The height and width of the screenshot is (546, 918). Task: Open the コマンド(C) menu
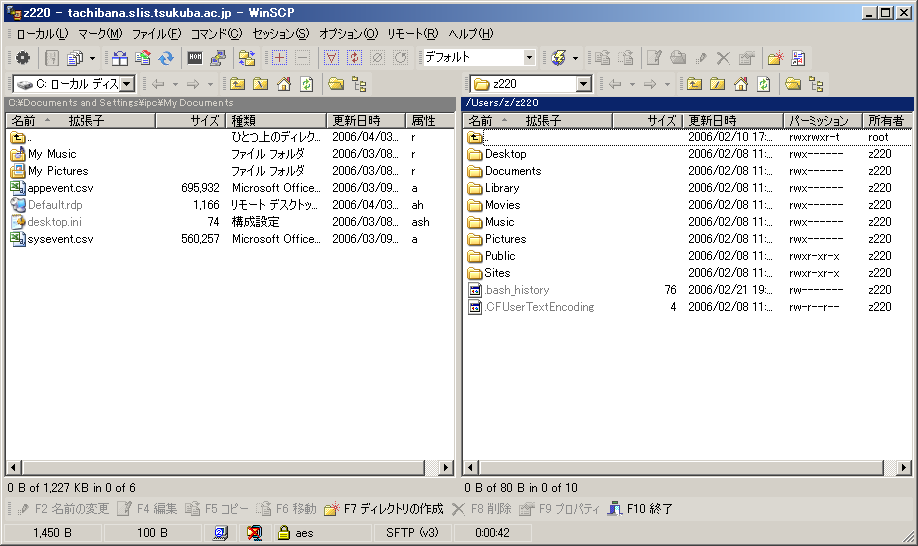pyautogui.click(x=217, y=34)
